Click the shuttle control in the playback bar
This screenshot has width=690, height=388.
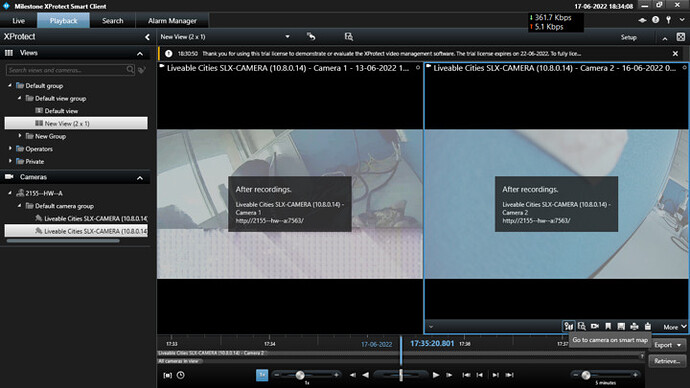point(401,375)
